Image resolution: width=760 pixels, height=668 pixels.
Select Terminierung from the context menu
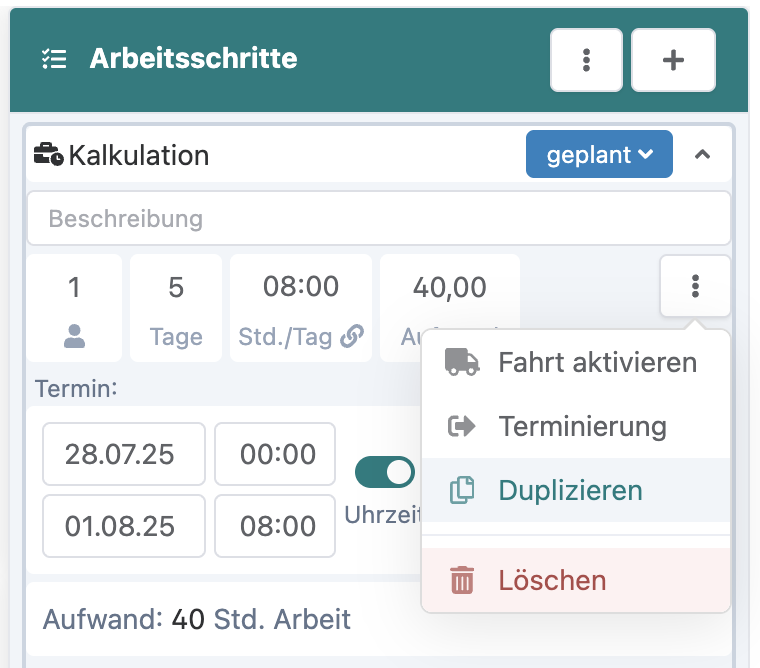click(x=582, y=426)
